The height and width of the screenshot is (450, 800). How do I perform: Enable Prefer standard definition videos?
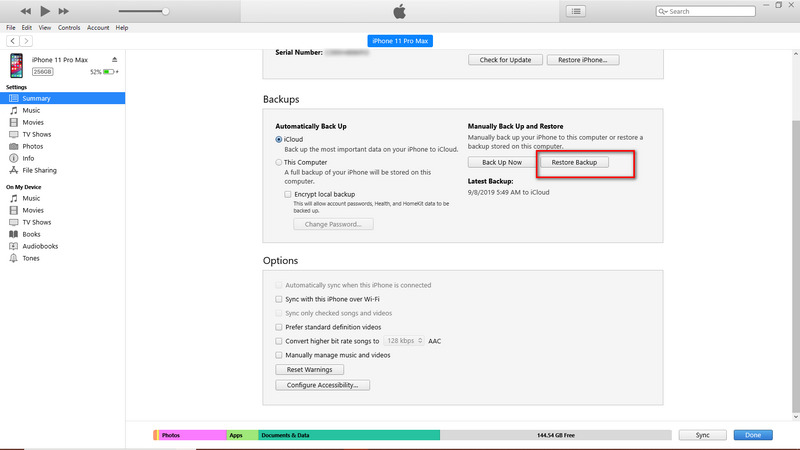pos(279,327)
